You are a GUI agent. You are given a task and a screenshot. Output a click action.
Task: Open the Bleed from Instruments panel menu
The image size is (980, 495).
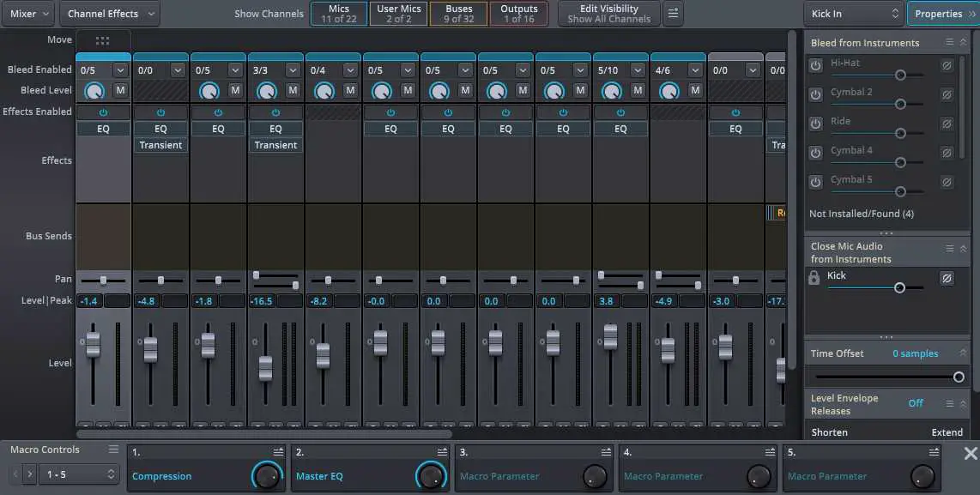[x=949, y=42]
